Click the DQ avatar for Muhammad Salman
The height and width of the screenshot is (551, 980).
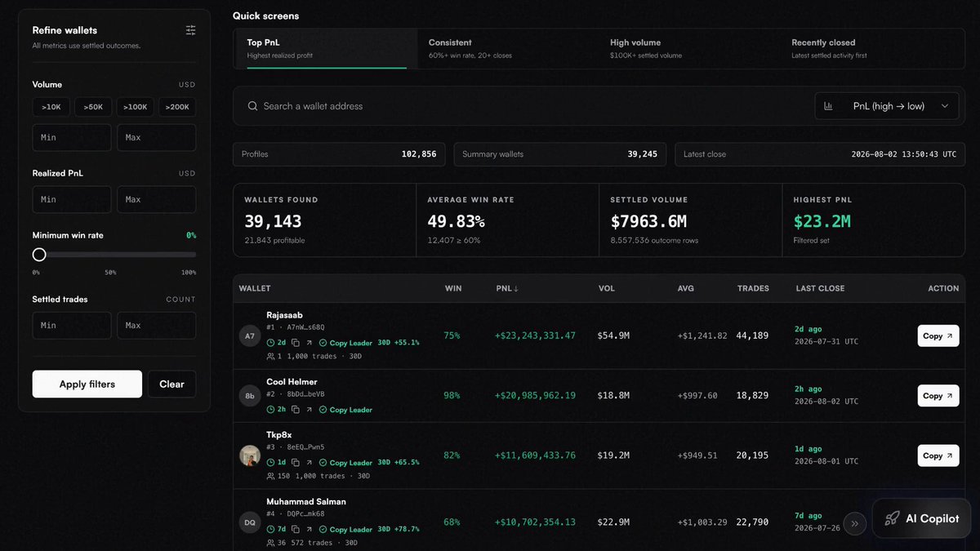[250, 522]
